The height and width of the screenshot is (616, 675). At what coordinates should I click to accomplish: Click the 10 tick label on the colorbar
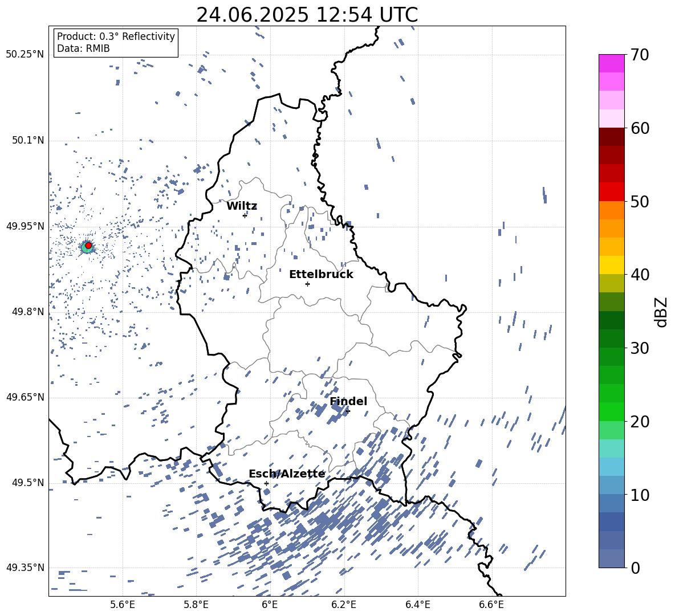(639, 495)
